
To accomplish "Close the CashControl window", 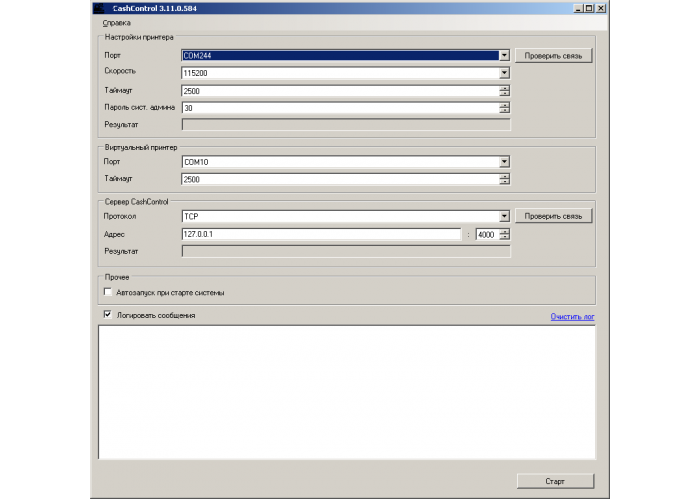I will point(601,8).
